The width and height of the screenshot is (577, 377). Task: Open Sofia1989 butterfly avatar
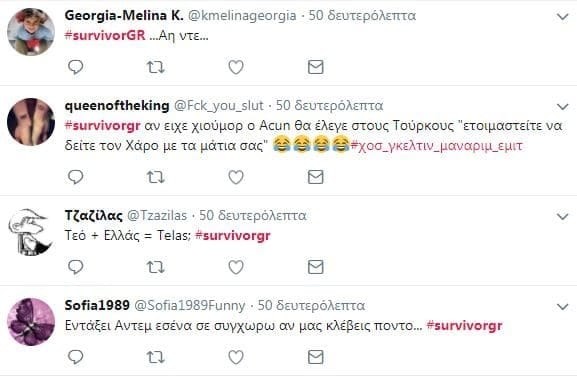click(x=31, y=322)
